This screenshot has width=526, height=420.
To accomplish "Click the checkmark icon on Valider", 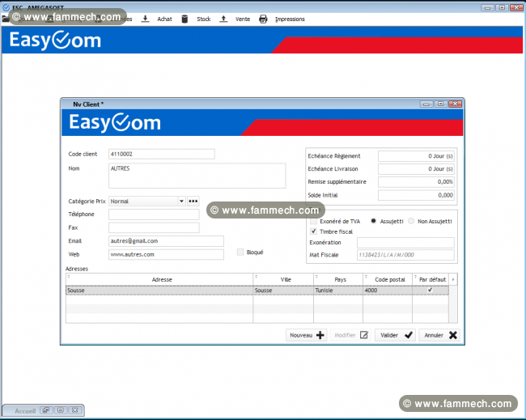I will coord(408,335).
